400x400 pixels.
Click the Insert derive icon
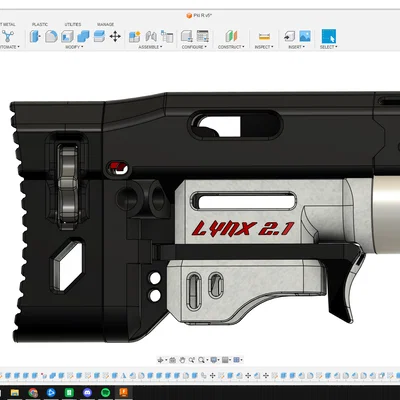[x=289, y=36]
